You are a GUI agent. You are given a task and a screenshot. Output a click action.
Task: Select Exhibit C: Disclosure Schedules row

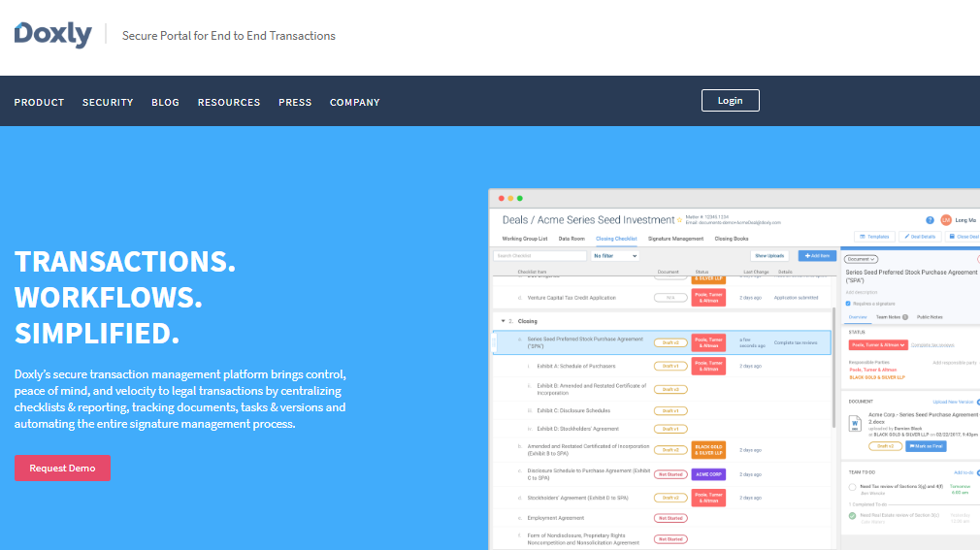[x=663, y=410]
